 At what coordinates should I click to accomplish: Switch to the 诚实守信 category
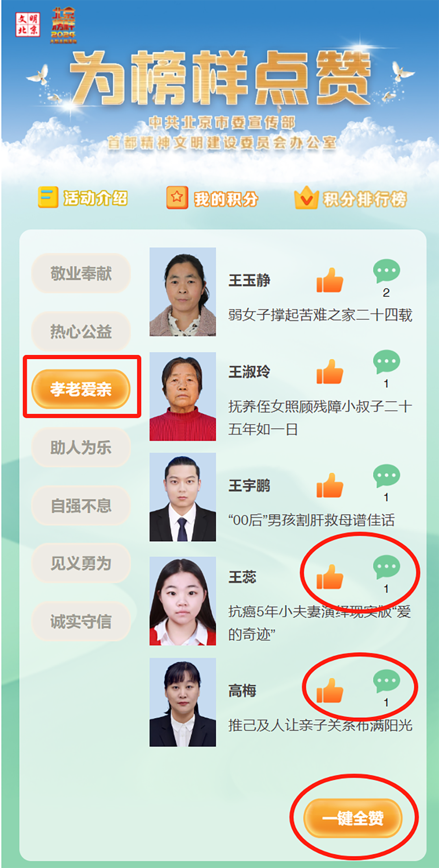[81, 622]
